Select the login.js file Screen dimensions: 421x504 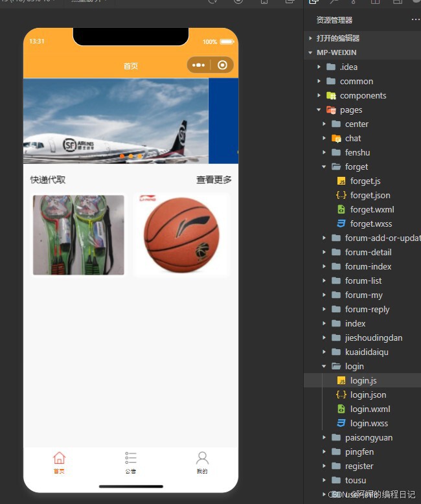pyautogui.click(x=362, y=380)
